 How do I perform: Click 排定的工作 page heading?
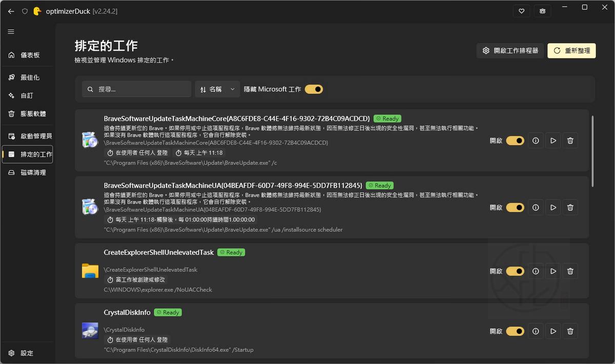click(x=106, y=46)
